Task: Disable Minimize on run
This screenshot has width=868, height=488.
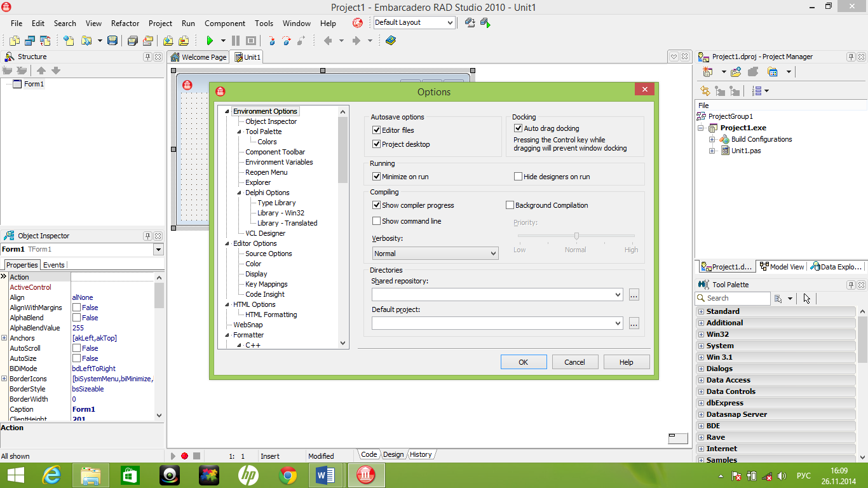Action: tap(377, 177)
